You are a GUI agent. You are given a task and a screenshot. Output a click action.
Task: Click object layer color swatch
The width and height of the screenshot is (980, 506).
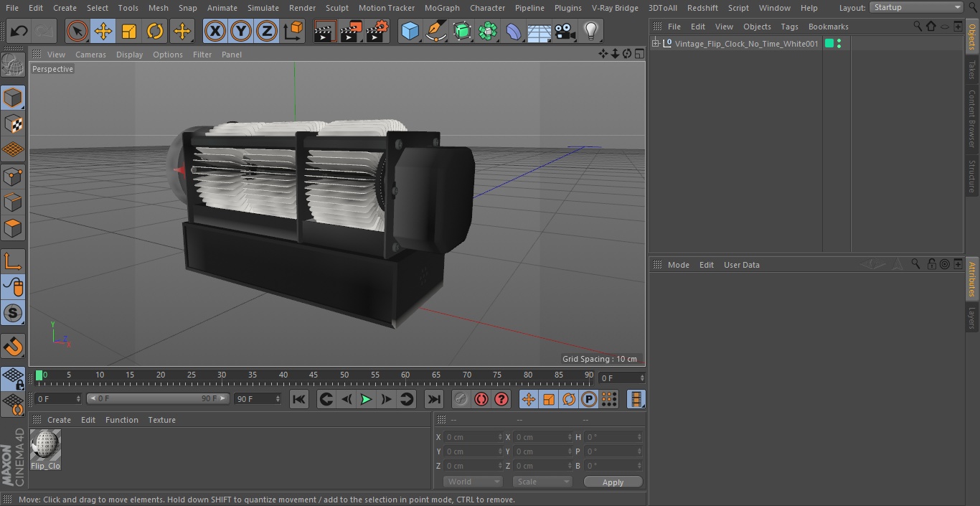[829, 44]
